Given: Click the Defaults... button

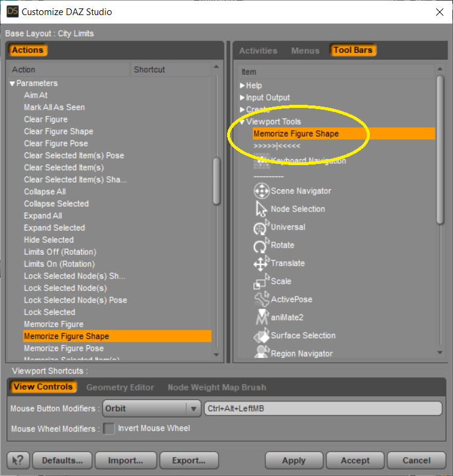Looking at the screenshot, I should point(62,460).
